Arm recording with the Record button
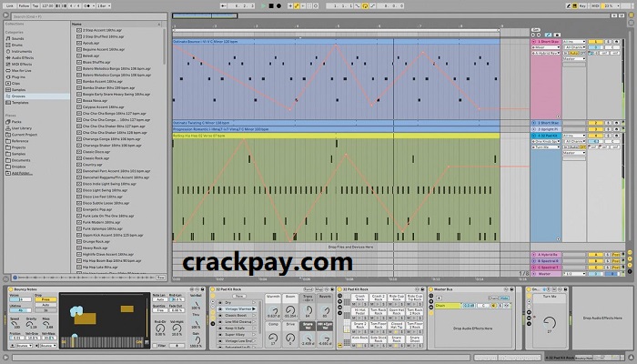Viewport: 637px width, 364px height. (278, 5)
